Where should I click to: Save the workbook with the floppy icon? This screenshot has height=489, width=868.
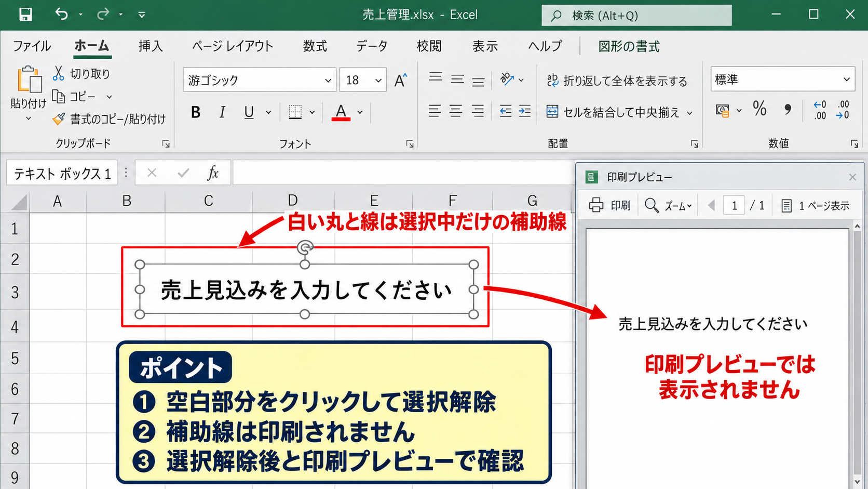pyautogui.click(x=25, y=15)
